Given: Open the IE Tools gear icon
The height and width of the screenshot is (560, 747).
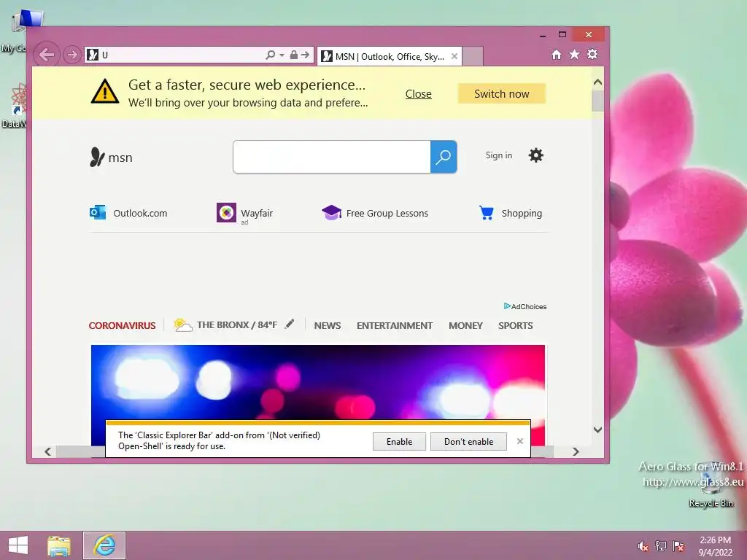Looking at the screenshot, I should 592,54.
